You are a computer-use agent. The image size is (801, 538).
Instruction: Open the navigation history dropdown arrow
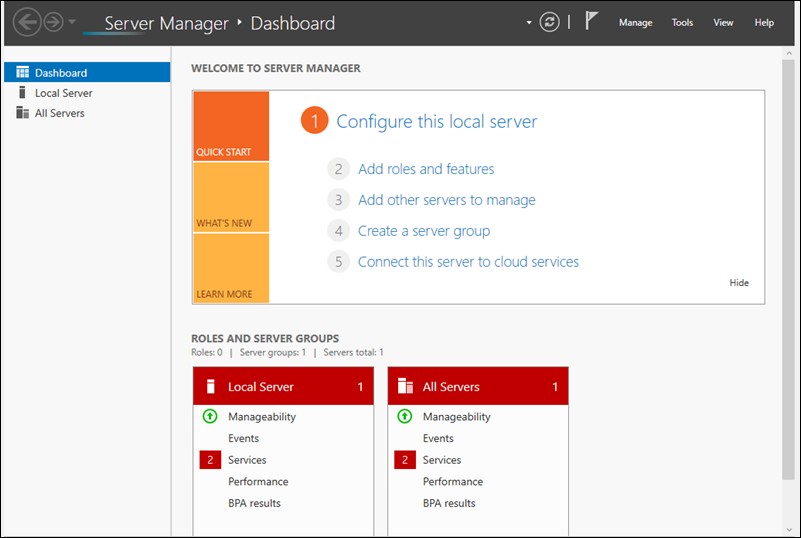[72, 22]
